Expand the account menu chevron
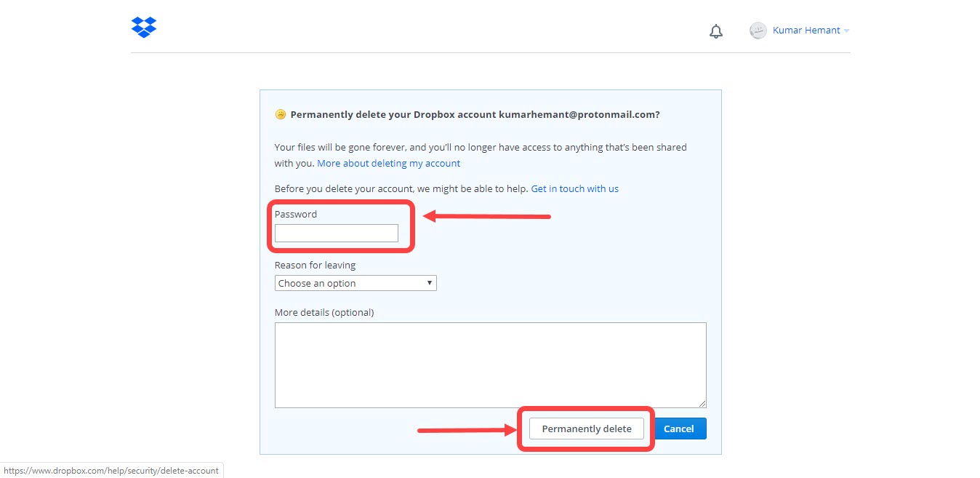Viewport: 980px width, 478px height. (846, 31)
